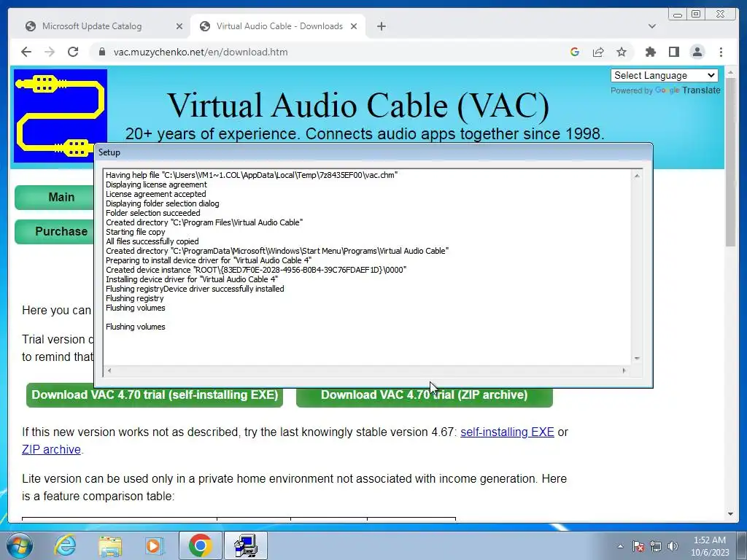Screen dimensions: 747x560
Task: Click page scrollbar down arrow
Action: [731, 514]
